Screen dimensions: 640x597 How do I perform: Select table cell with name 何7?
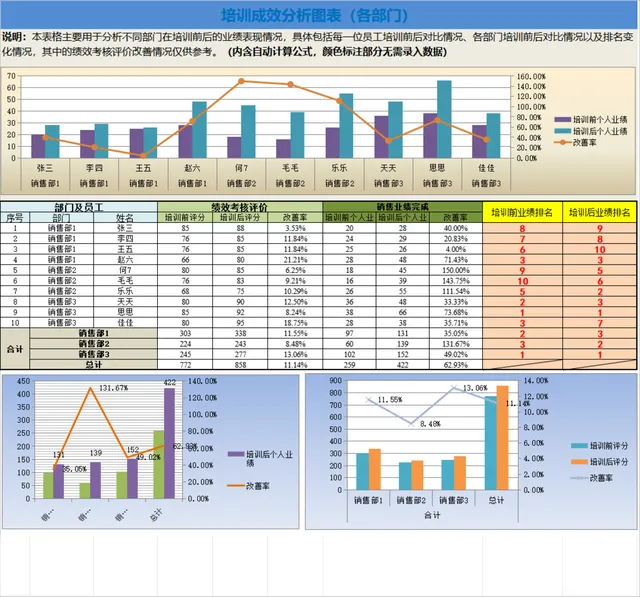(x=125, y=270)
